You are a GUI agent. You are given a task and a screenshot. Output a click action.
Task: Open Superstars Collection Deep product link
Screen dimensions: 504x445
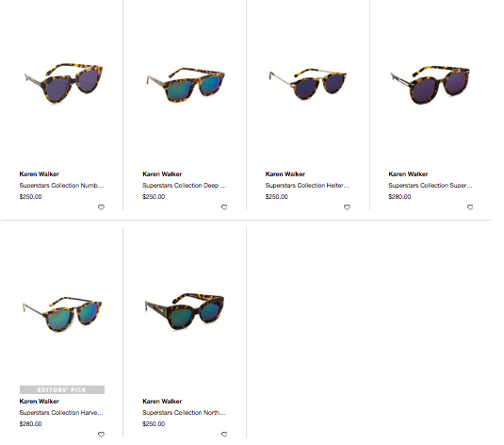tap(185, 186)
